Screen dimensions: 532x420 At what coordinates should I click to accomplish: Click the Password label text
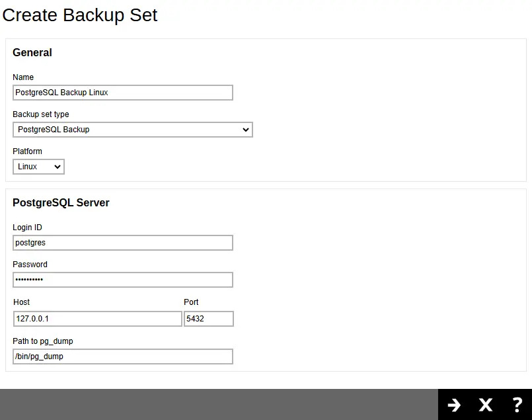30,265
